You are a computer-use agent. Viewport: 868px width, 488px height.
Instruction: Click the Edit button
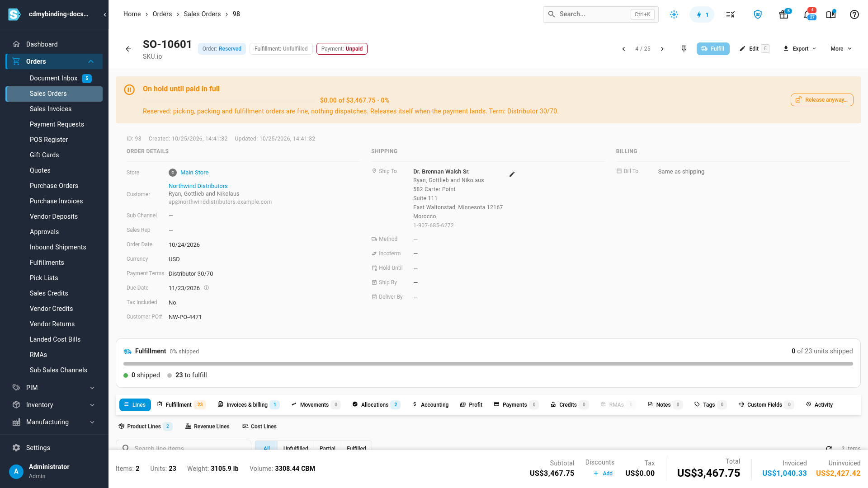(754, 49)
